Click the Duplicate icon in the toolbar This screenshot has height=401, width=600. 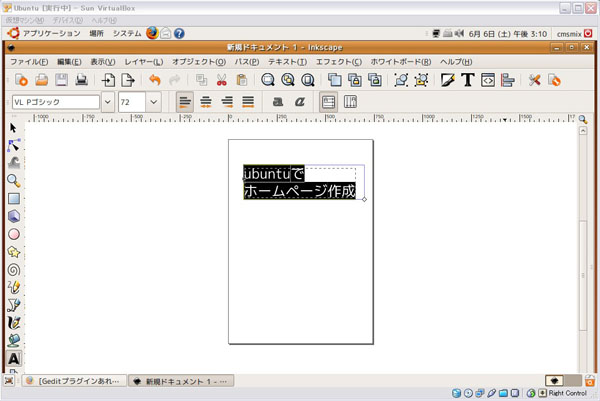click(335, 80)
